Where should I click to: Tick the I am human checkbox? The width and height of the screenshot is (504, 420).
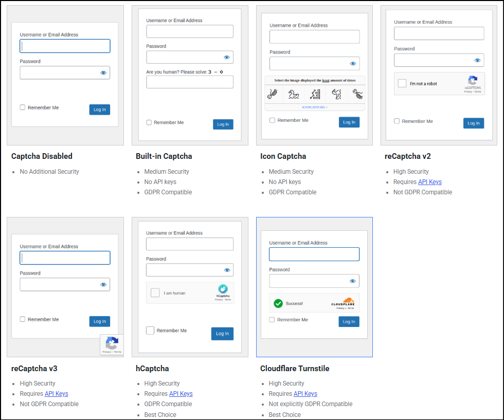155,293
